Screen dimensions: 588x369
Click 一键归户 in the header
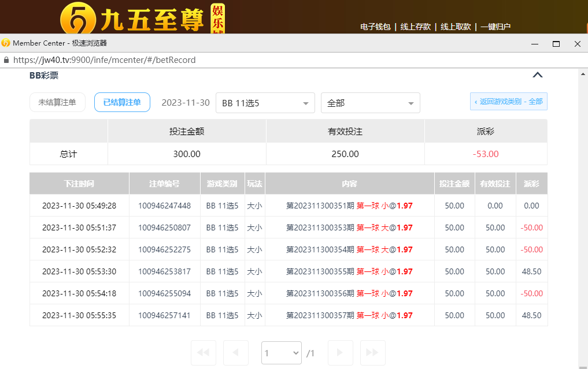[x=495, y=27]
